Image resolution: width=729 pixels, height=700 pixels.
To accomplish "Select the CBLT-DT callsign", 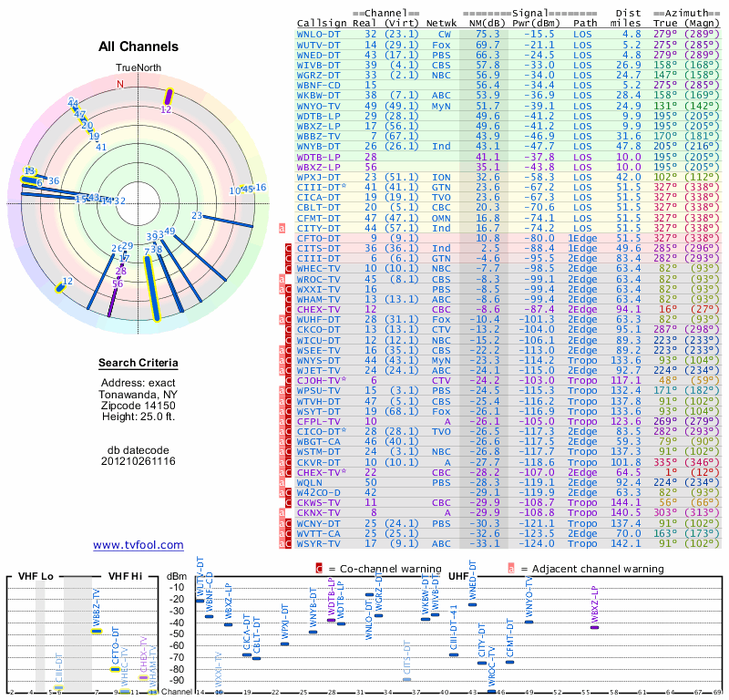I will (x=318, y=208).
